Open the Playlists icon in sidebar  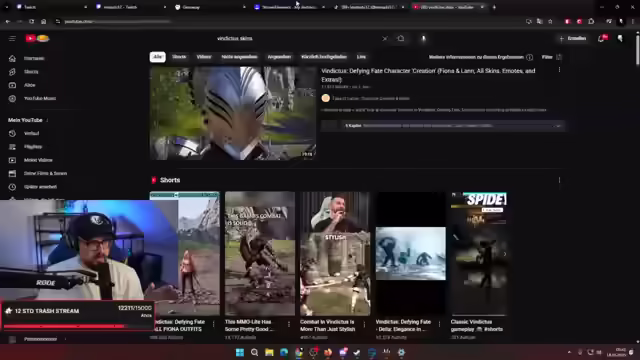point(12,147)
